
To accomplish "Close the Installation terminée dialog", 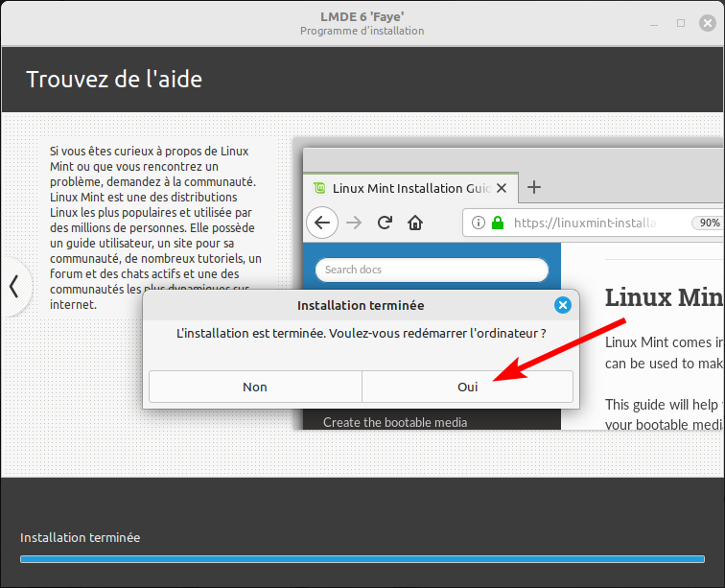I will pyautogui.click(x=563, y=305).
